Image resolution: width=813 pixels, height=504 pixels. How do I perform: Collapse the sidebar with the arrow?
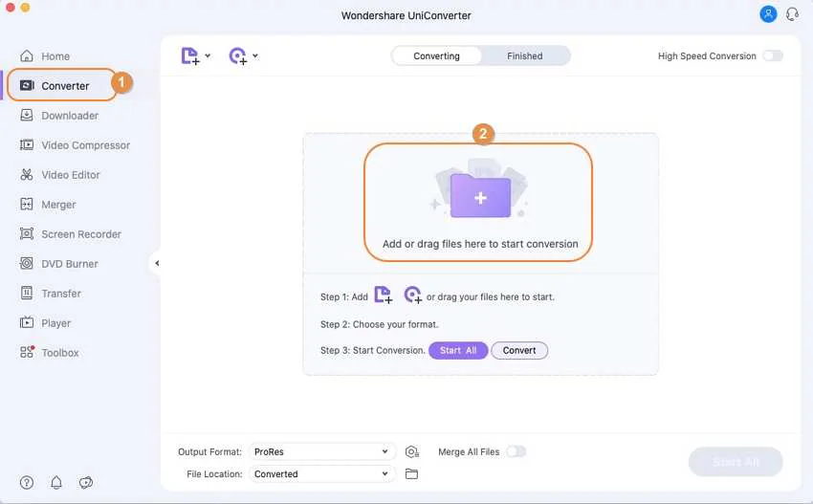(x=157, y=263)
